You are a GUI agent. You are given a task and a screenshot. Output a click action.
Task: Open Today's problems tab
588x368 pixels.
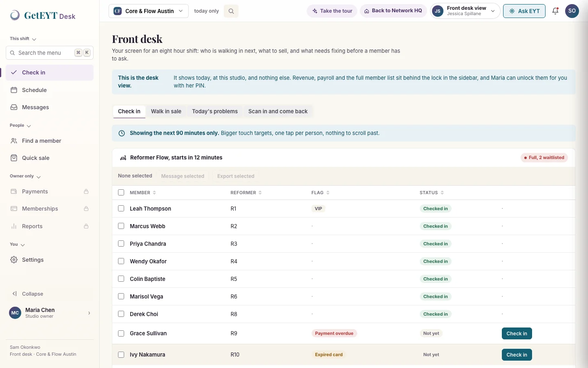click(215, 111)
